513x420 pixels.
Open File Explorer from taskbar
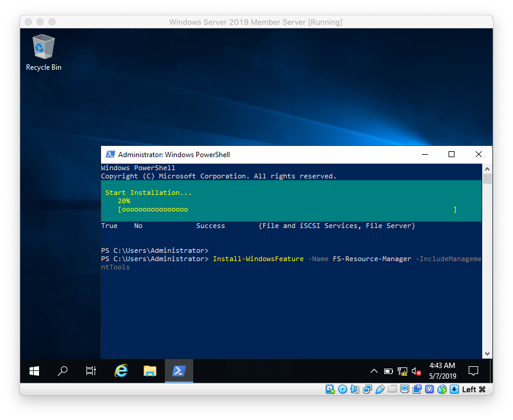(150, 371)
